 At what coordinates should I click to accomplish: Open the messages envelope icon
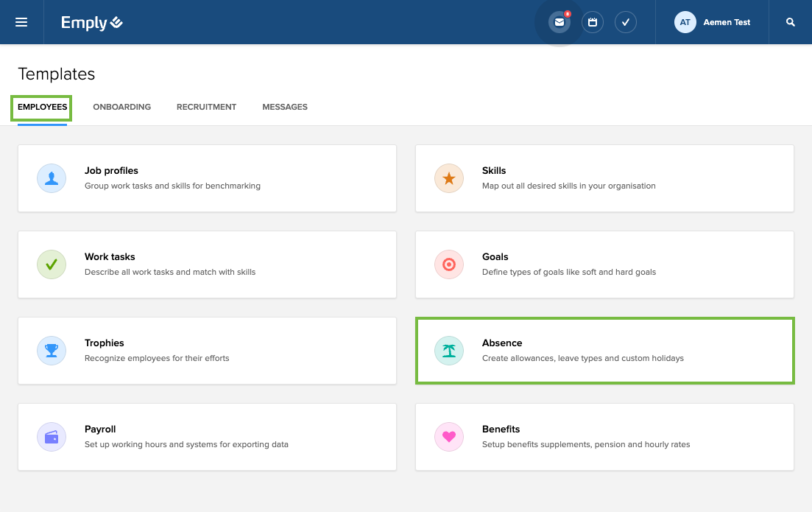click(559, 22)
